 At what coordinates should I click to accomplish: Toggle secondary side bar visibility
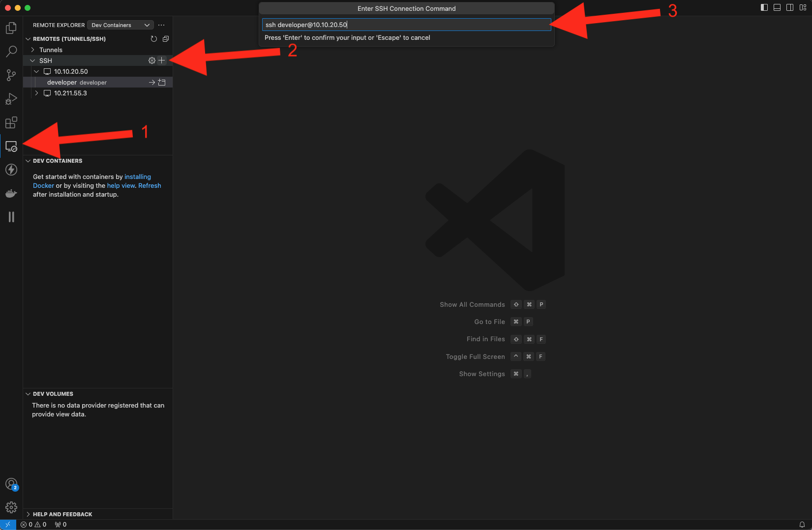click(790, 7)
